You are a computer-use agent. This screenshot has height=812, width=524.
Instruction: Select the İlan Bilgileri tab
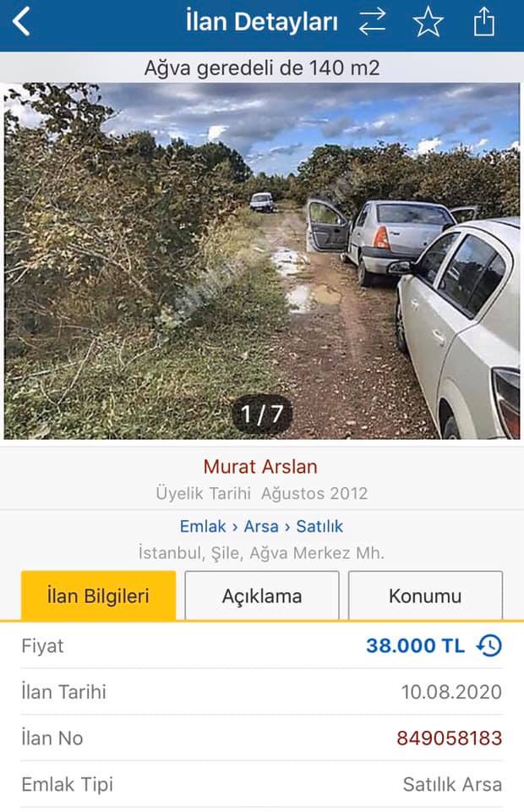coord(98,595)
